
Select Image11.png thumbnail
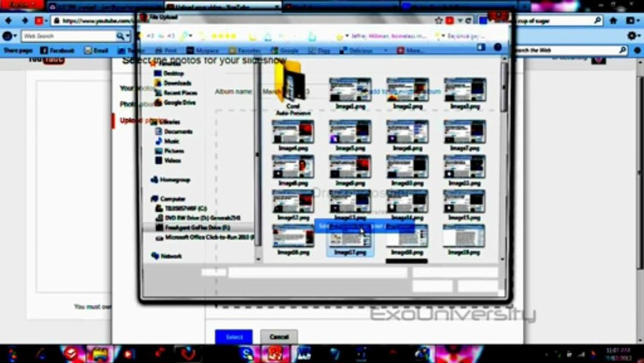coord(465,166)
